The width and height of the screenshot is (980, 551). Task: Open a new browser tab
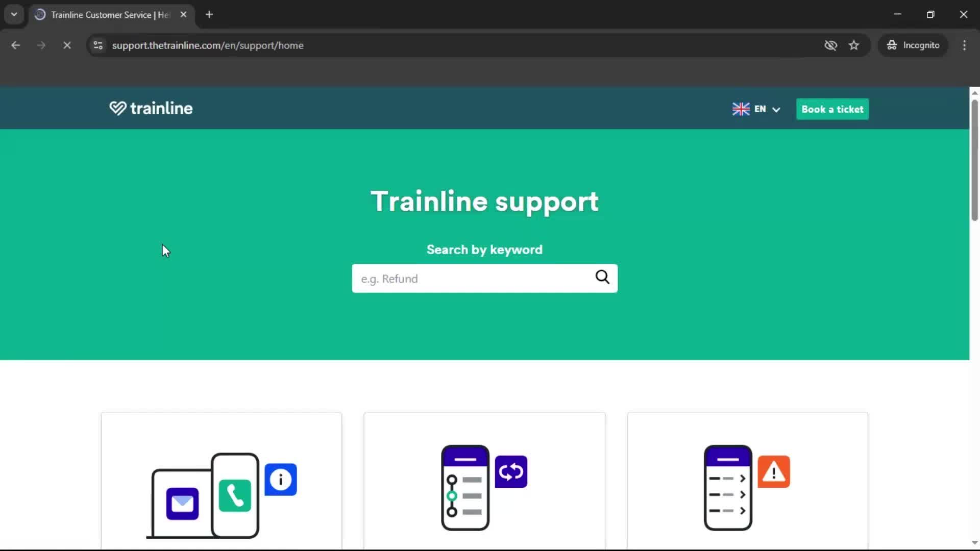pyautogui.click(x=209, y=15)
